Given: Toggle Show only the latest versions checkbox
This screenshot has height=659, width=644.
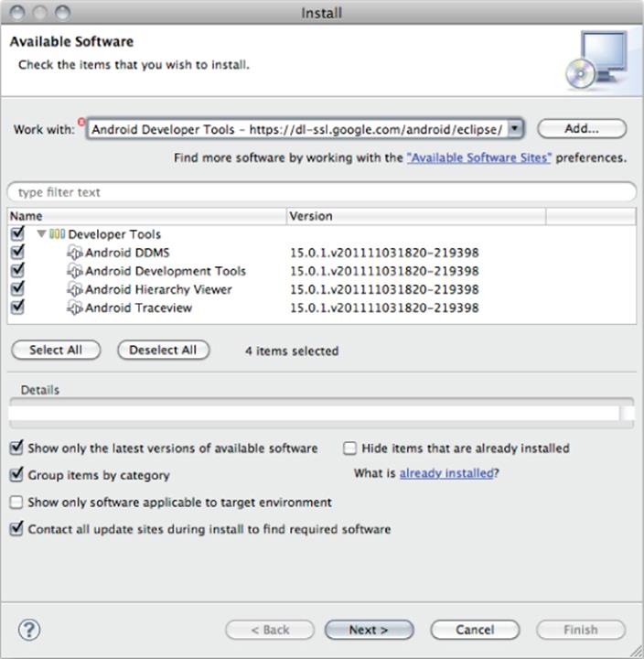Looking at the screenshot, I should click(16, 448).
